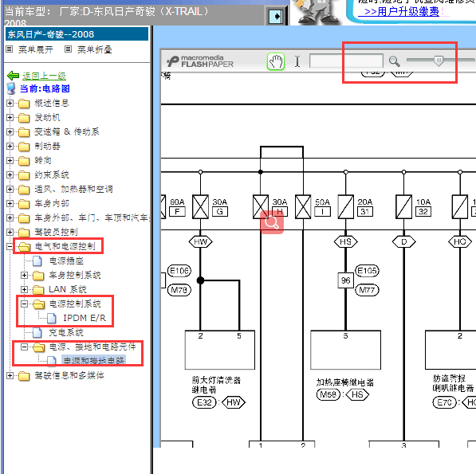Expand the 车身内部 folder

pos(10,203)
